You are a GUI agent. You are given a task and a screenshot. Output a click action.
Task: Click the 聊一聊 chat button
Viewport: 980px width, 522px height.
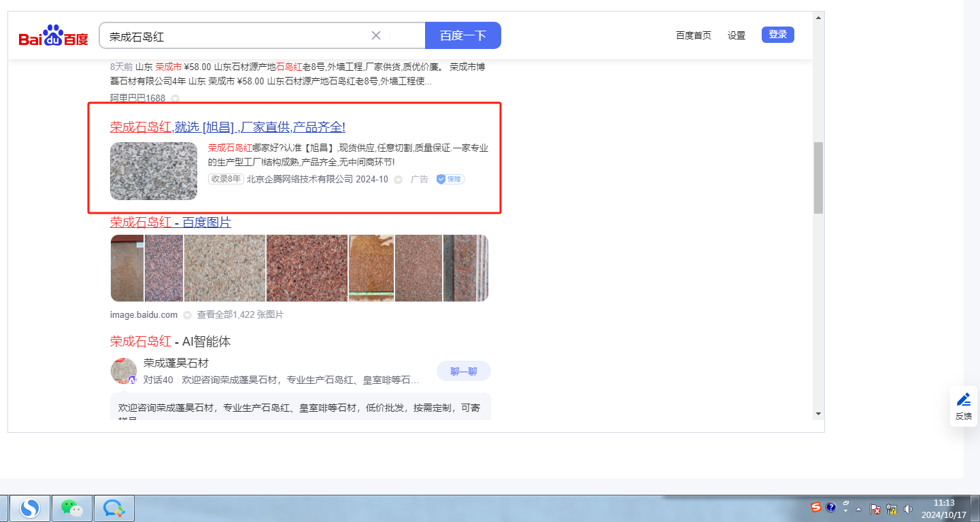click(x=464, y=371)
